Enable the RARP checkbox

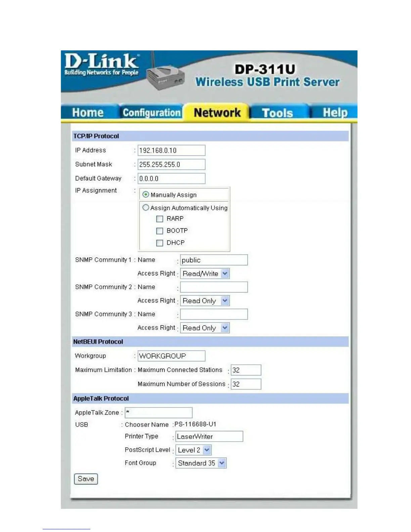point(160,219)
